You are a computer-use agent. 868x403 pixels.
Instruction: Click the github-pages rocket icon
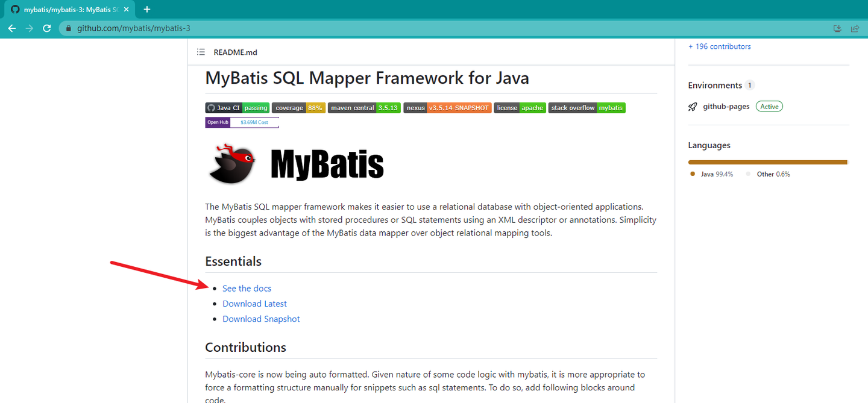[693, 107]
